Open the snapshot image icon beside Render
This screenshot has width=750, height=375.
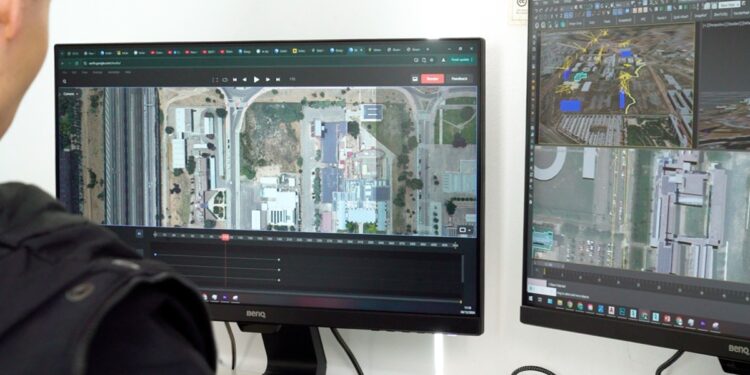[415, 78]
